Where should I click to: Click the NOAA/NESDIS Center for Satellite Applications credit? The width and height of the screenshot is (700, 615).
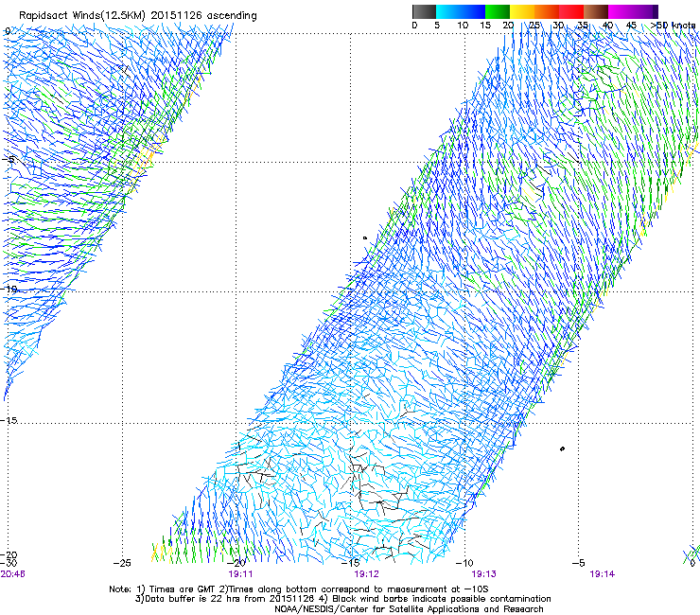(x=409, y=609)
